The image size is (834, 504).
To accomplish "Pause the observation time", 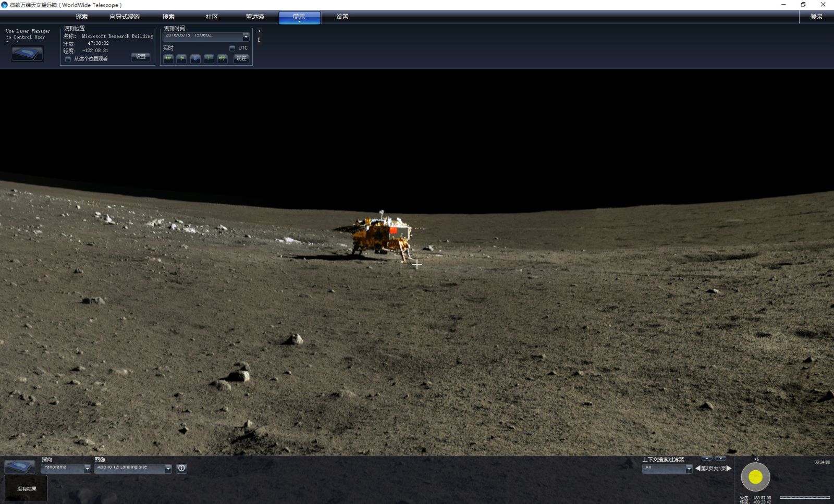I will coord(195,58).
